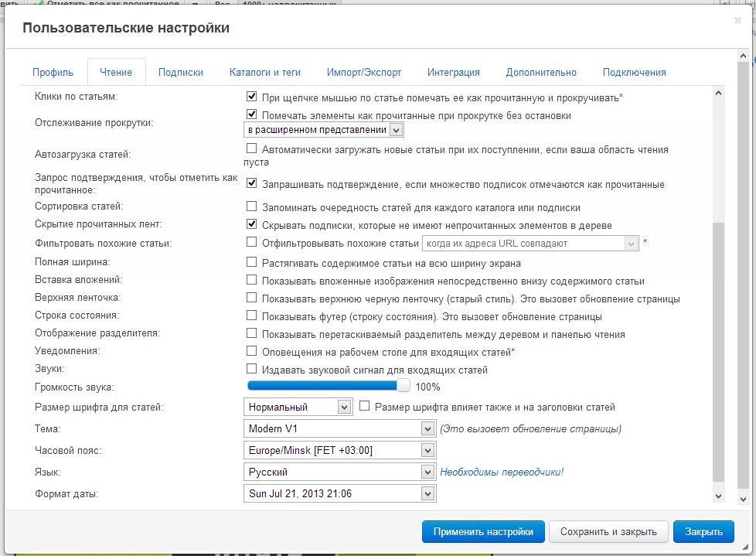This screenshot has height=556, width=756.
Task: Click the blue volume slider track
Action: (322, 385)
